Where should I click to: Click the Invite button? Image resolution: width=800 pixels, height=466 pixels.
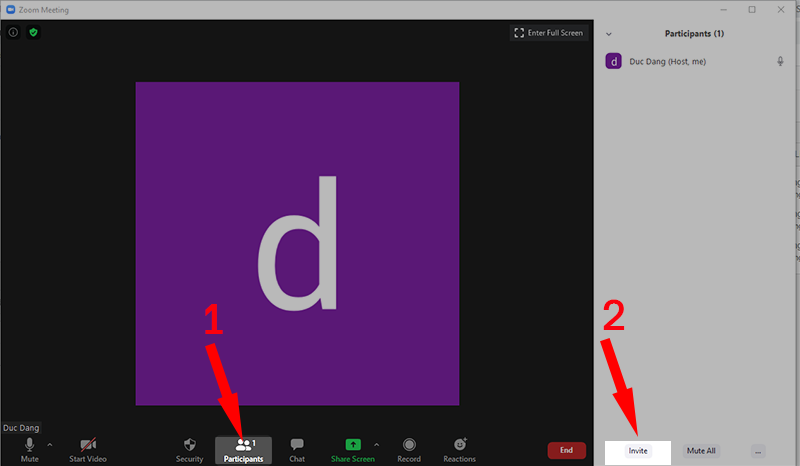click(x=638, y=451)
